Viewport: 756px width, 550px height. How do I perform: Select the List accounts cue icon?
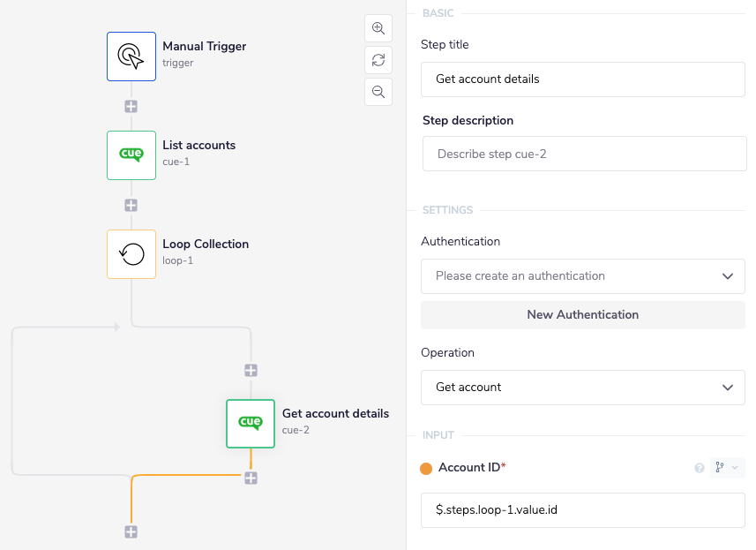pyautogui.click(x=131, y=155)
